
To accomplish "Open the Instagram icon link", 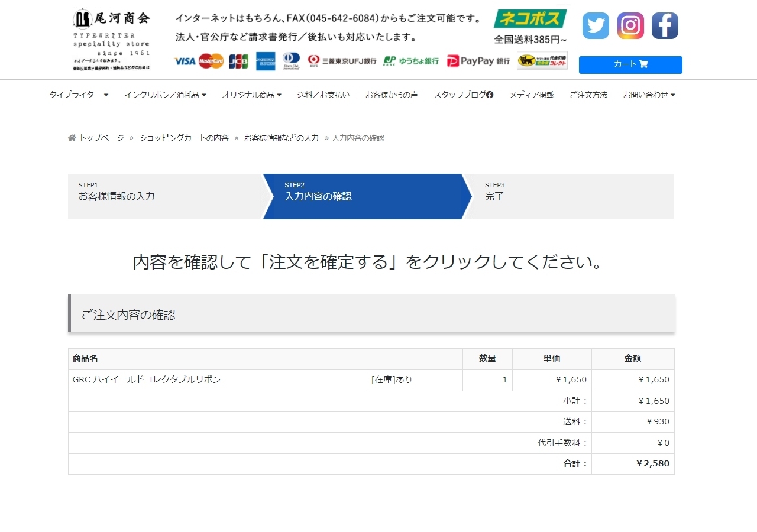I will pyautogui.click(x=630, y=26).
